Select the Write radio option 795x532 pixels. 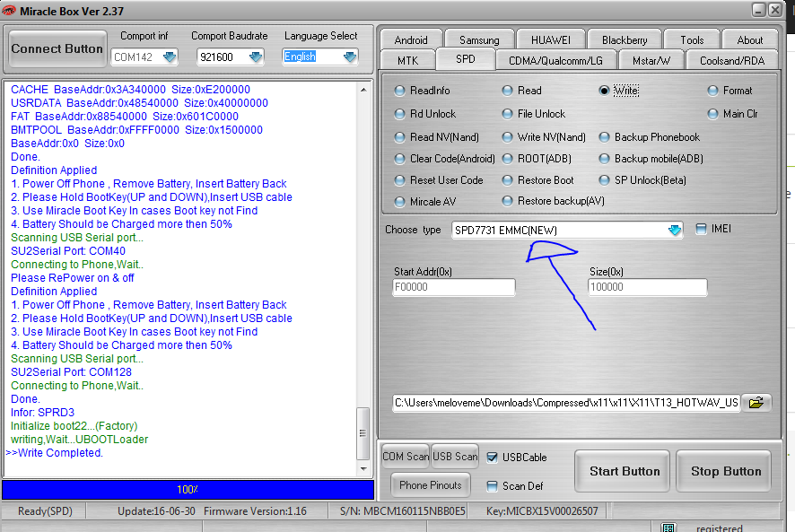click(x=604, y=91)
